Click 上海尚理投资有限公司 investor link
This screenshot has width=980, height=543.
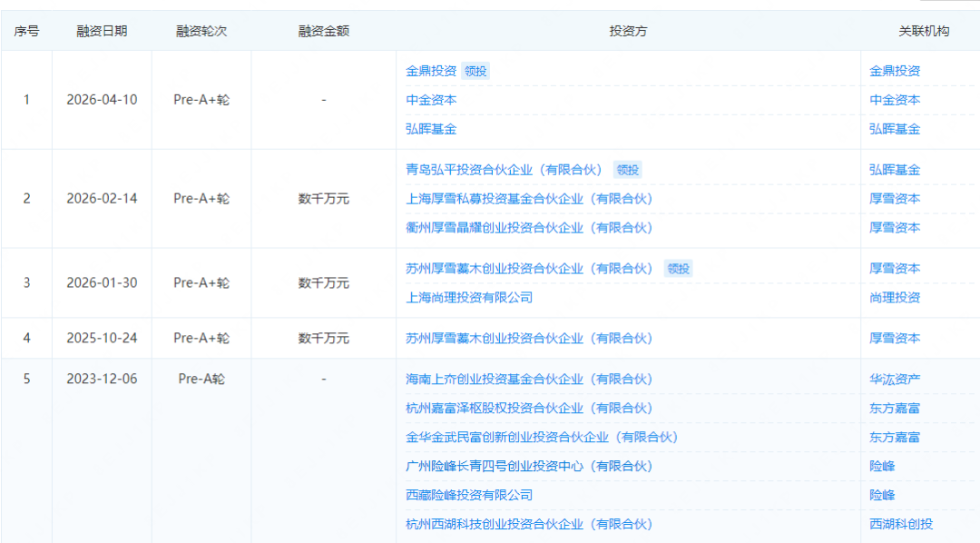[469, 298]
